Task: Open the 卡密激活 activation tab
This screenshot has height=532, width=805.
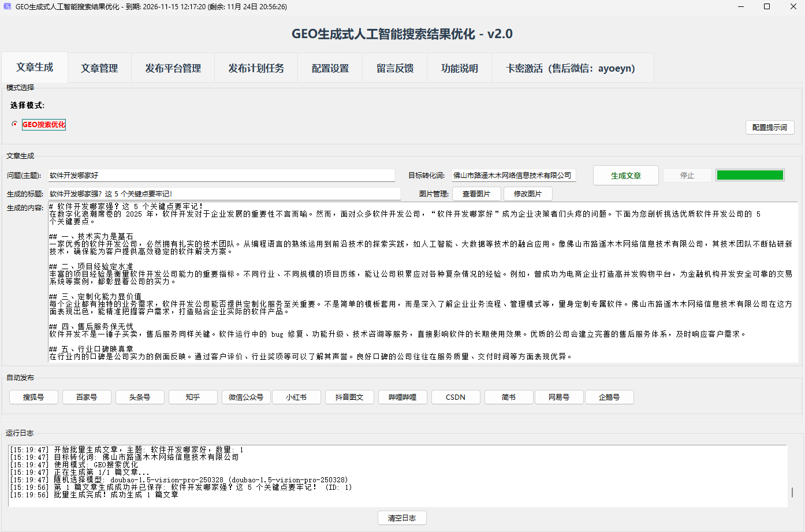Action: (572, 68)
